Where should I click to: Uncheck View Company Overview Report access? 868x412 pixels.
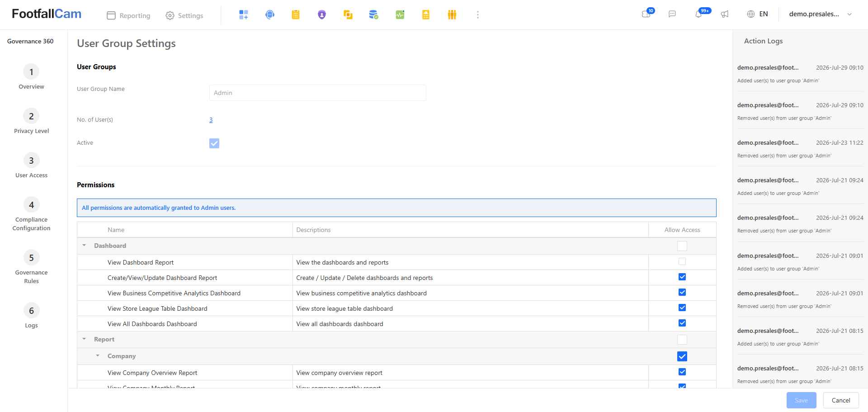(682, 372)
